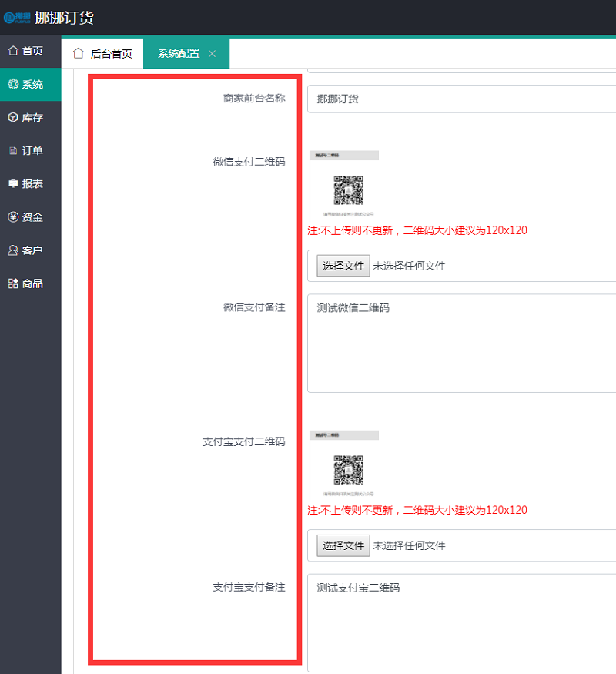Click the 微信支付备注 text area
This screenshot has width=616, height=674.
[x=462, y=343]
